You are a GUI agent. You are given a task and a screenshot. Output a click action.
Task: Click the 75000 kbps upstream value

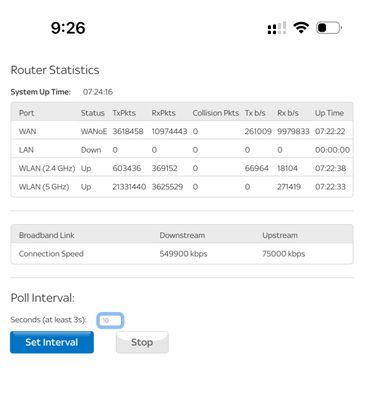pyautogui.click(x=284, y=254)
